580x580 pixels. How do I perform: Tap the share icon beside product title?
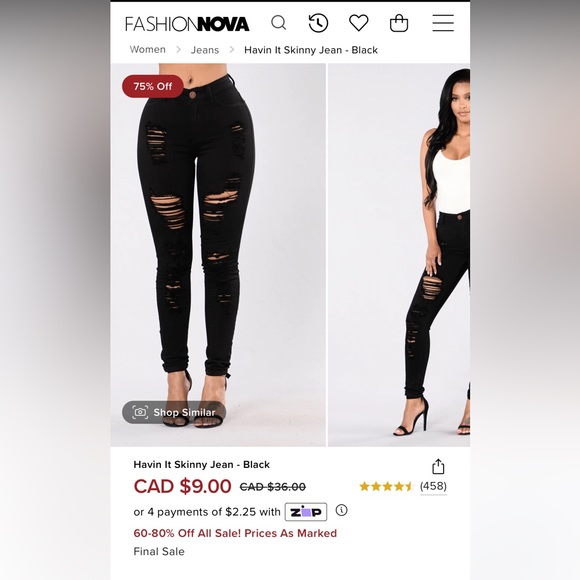438,466
